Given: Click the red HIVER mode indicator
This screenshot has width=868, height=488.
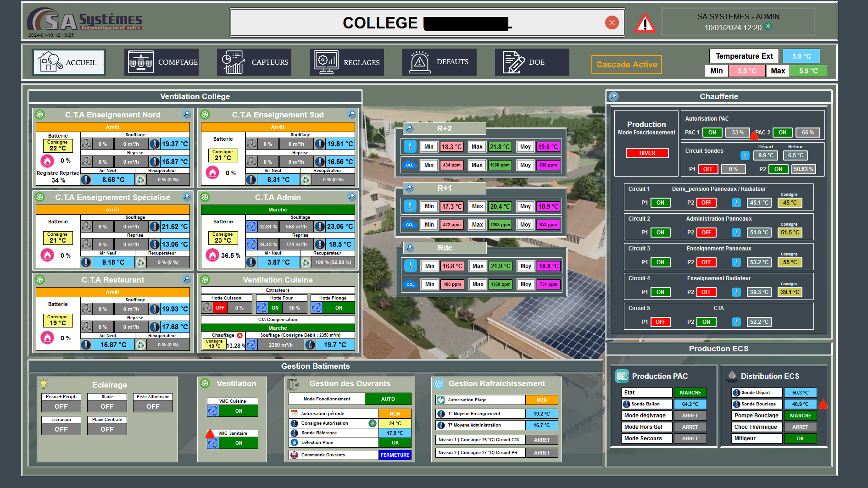Looking at the screenshot, I should pyautogui.click(x=647, y=153).
